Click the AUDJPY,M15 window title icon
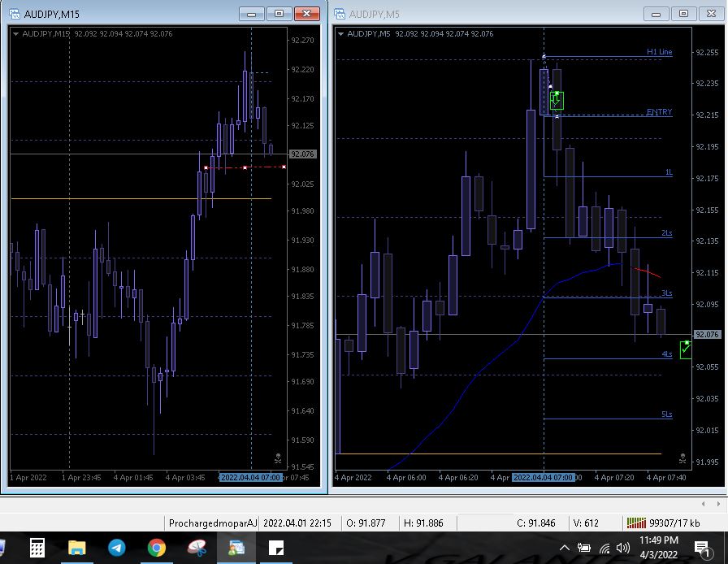The height and width of the screenshot is (564, 728). point(15,14)
